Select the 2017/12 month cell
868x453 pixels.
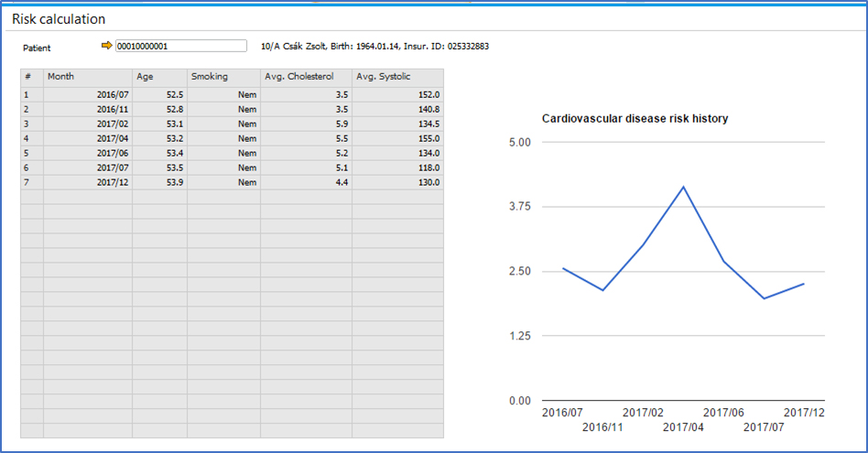tap(88, 182)
